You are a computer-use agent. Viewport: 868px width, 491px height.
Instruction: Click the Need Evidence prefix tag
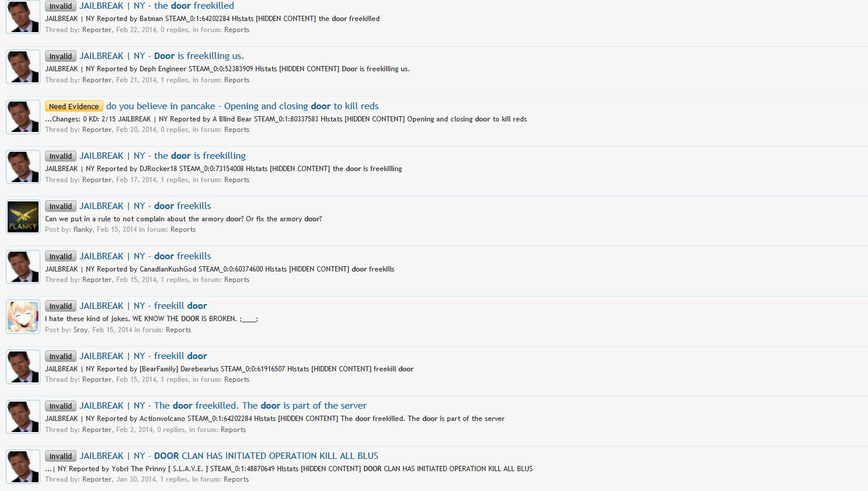[74, 106]
